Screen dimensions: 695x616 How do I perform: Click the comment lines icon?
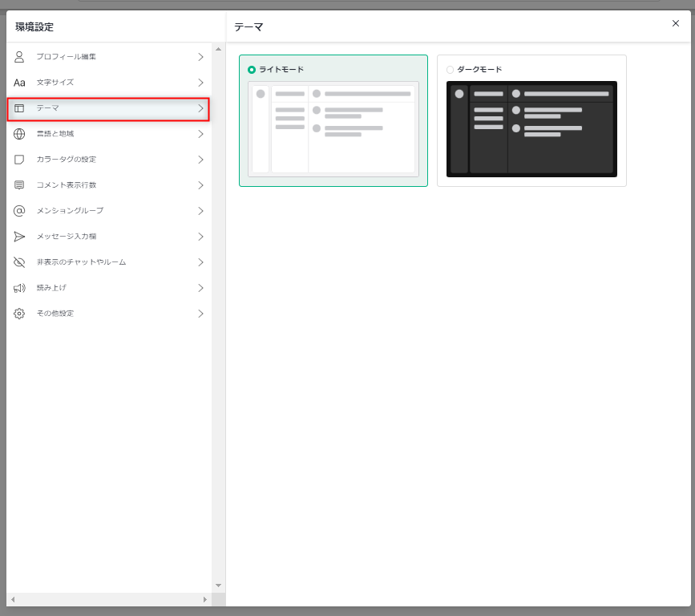click(19, 185)
